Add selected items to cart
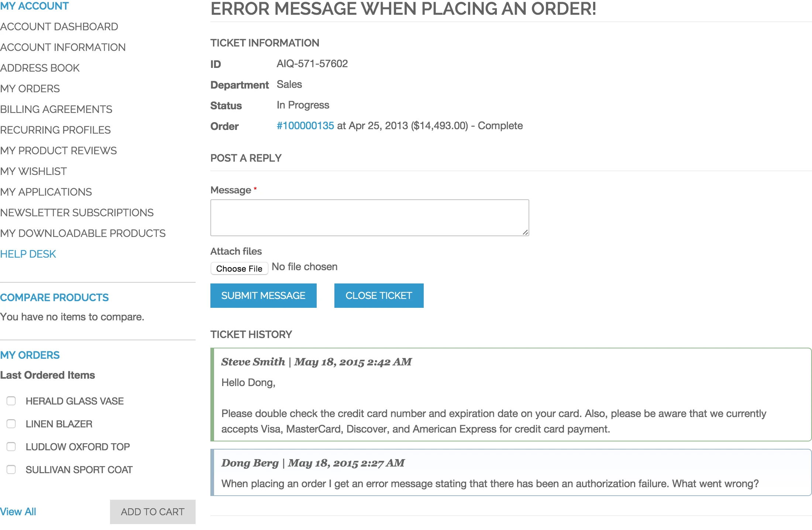This screenshot has height=530, width=812. [x=152, y=512]
